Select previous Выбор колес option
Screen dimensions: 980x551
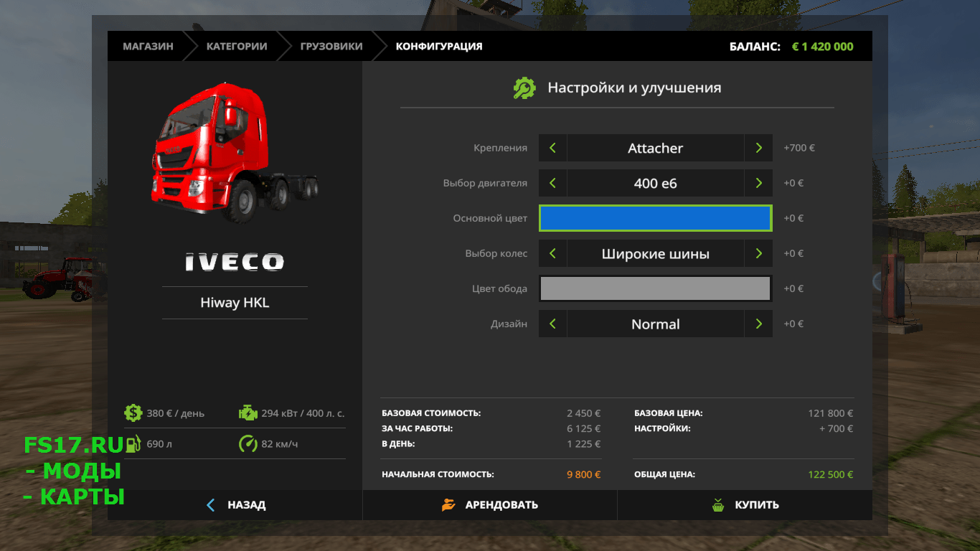[552, 253]
